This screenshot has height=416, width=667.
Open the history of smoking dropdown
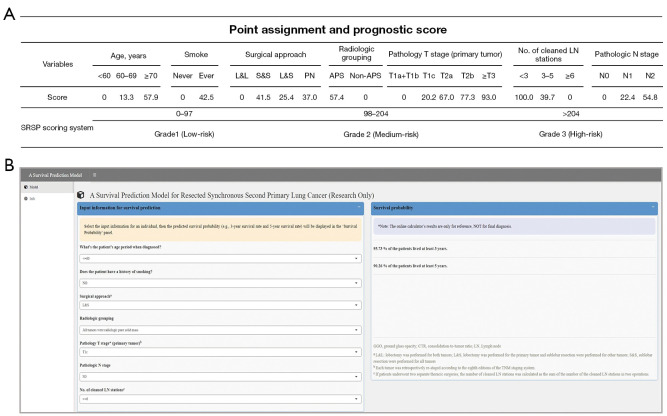click(x=220, y=283)
